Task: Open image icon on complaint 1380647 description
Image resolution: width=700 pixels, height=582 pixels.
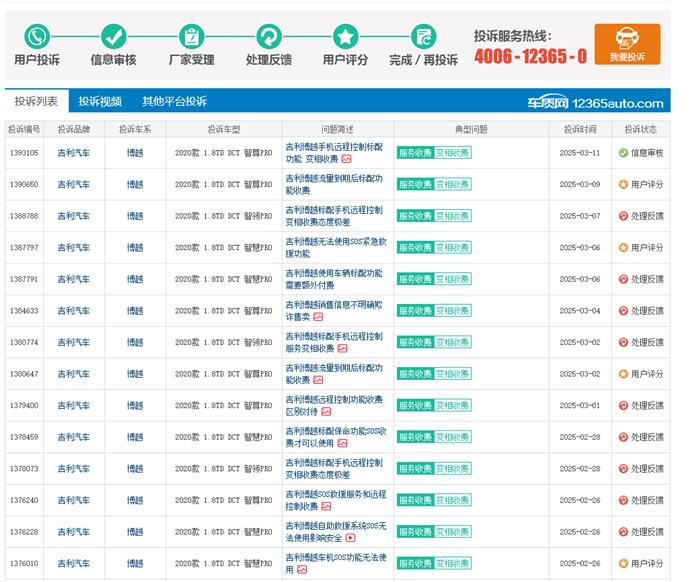Action: pos(318,380)
